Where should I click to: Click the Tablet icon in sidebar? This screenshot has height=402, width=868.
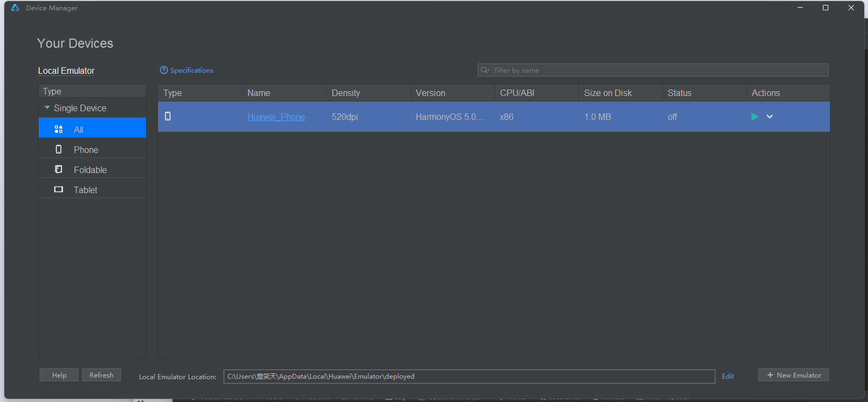[x=59, y=189]
